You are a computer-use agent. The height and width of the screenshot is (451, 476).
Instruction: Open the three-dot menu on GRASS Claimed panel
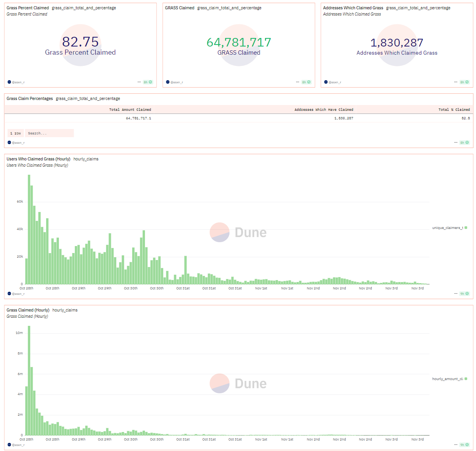(298, 82)
